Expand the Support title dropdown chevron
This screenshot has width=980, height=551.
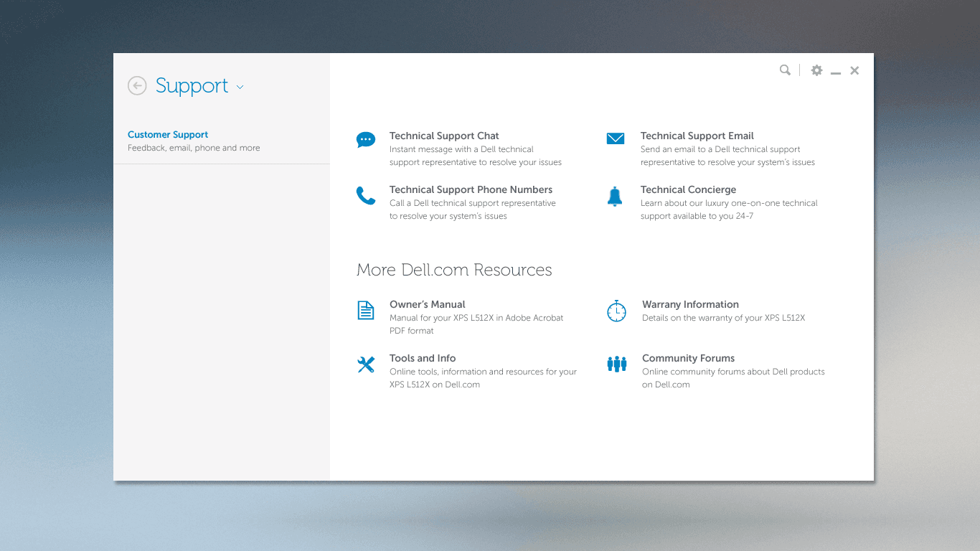pyautogui.click(x=240, y=88)
